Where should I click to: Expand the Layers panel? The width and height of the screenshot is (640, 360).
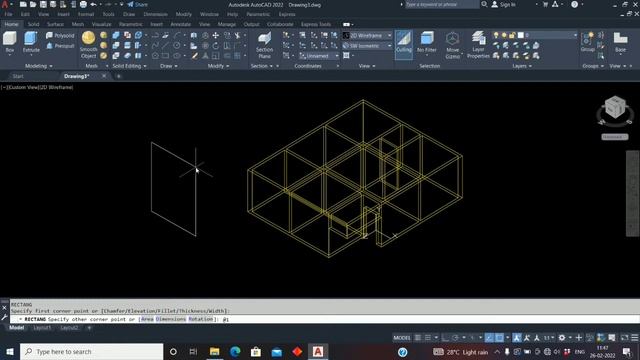(x=522, y=66)
